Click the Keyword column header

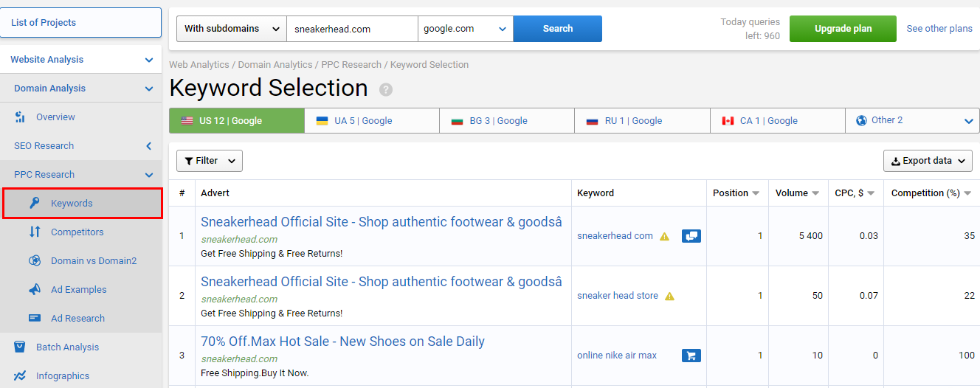point(596,193)
